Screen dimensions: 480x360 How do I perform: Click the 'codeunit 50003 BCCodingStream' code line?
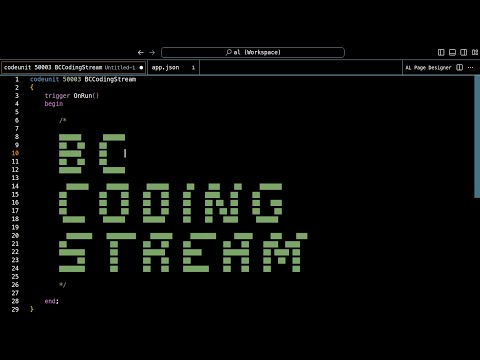tap(83, 79)
